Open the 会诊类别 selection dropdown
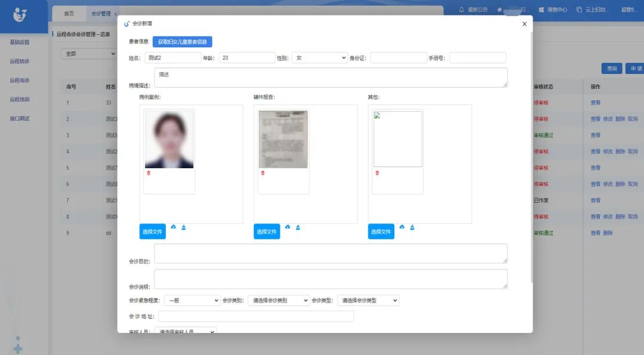 pyautogui.click(x=278, y=301)
